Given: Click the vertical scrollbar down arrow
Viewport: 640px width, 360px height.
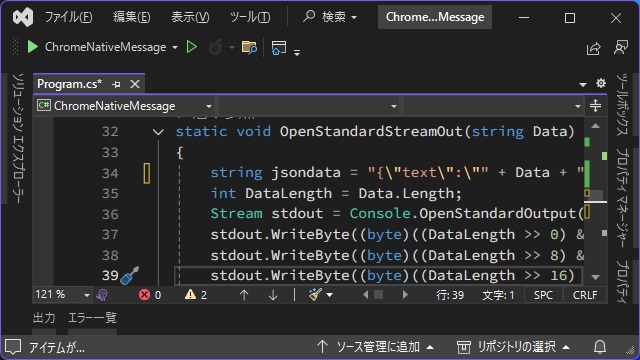Looking at the screenshot, I should [x=596, y=277].
